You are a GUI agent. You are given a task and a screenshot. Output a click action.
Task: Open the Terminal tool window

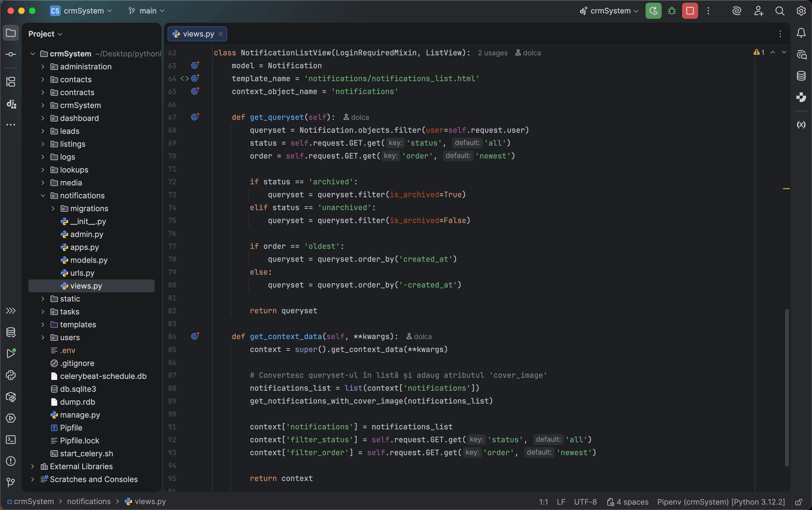click(x=11, y=440)
